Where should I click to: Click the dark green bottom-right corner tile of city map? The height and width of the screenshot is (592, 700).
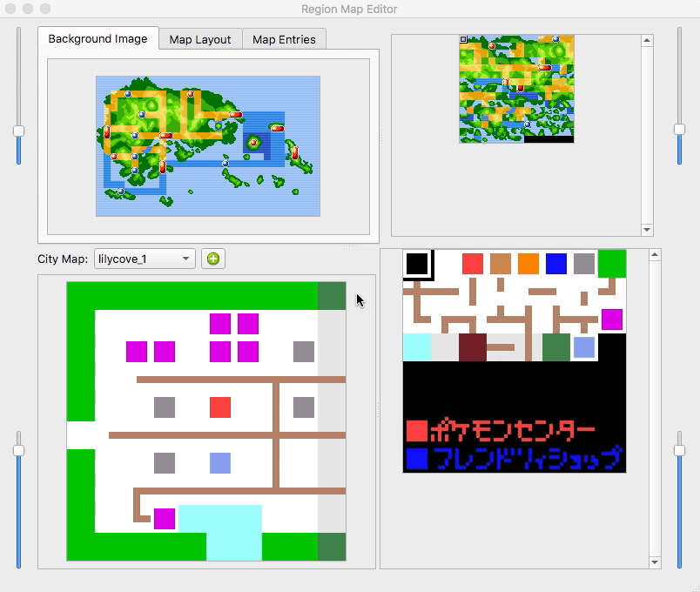332,547
